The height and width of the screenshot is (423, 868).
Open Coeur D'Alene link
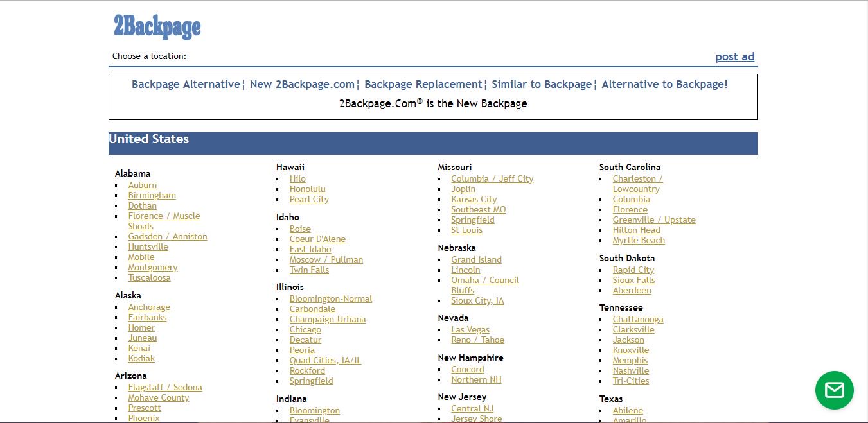317,239
